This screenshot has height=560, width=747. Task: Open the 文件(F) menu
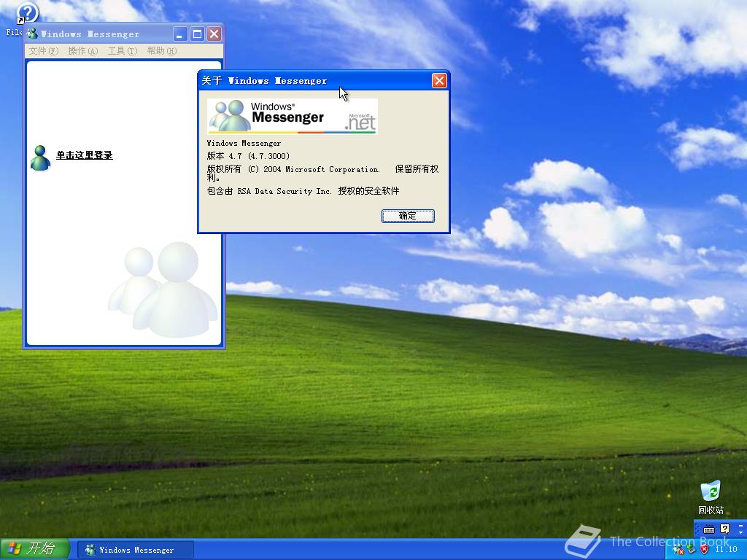43,51
